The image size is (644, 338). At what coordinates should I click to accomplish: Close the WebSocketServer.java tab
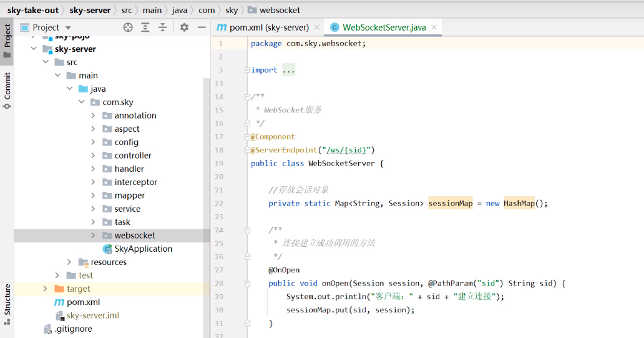tap(434, 27)
